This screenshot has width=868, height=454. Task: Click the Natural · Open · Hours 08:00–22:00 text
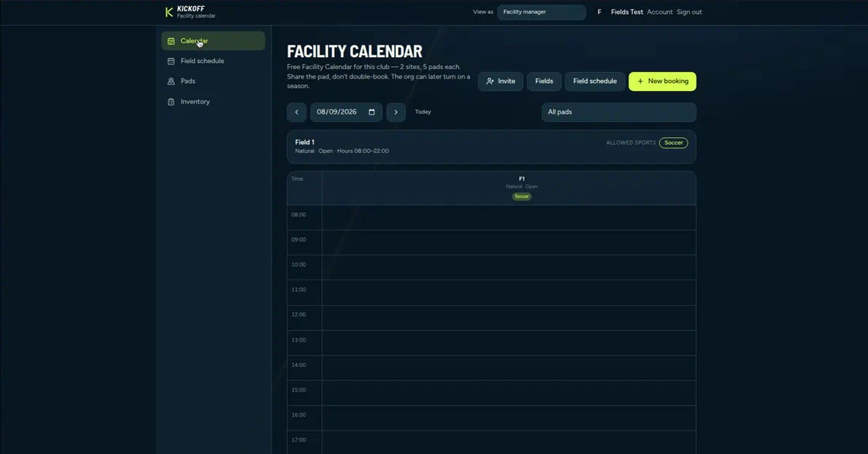point(342,151)
